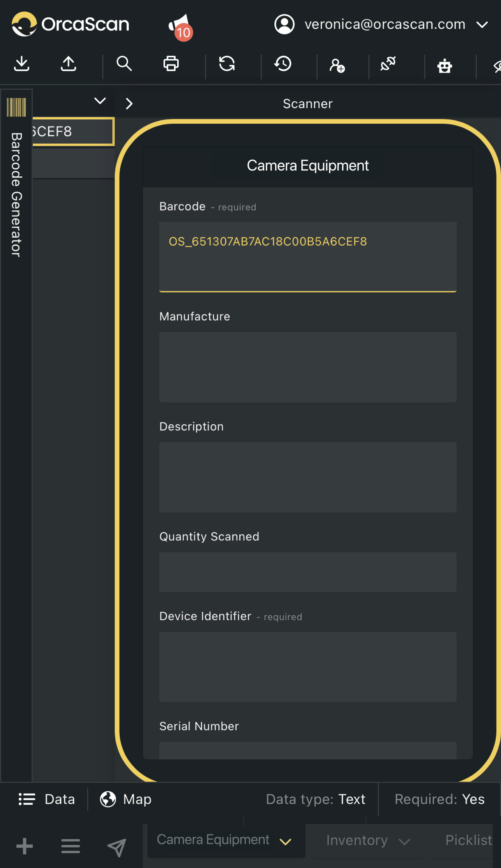Click the Quantity Scanned label
501x868 pixels.
click(209, 537)
